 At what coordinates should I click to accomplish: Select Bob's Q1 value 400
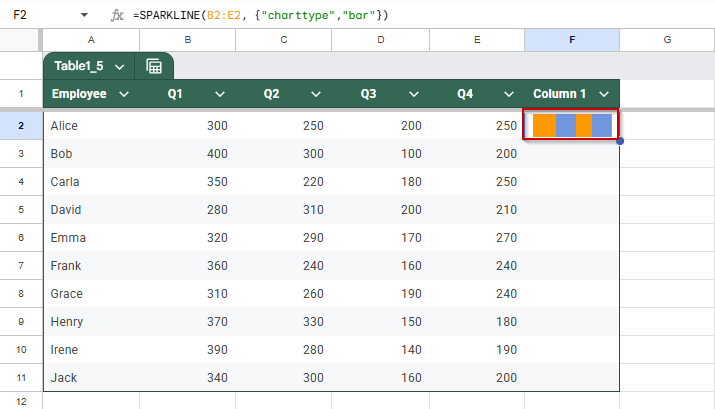(x=187, y=154)
